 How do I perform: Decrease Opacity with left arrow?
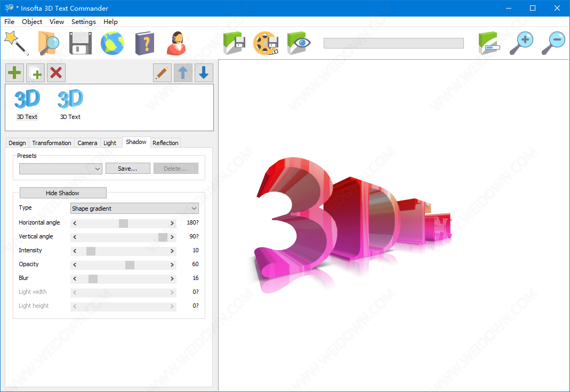[x=75, y=265]
